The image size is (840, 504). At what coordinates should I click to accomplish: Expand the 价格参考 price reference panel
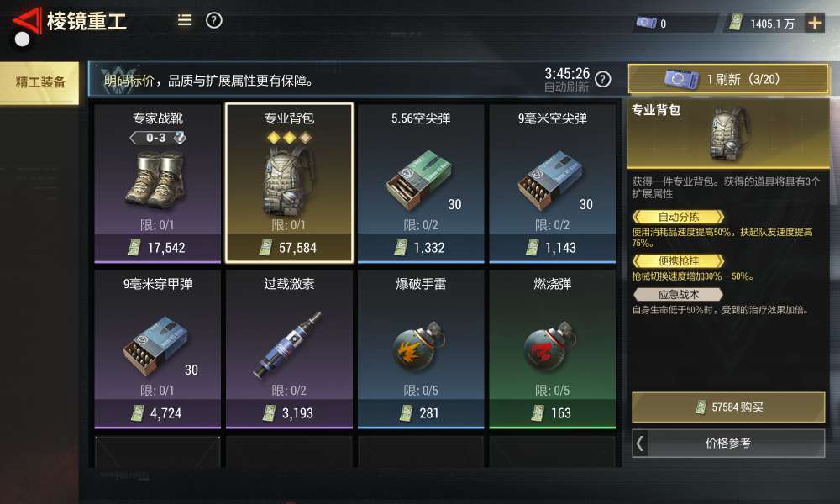(x=728, y=443)
